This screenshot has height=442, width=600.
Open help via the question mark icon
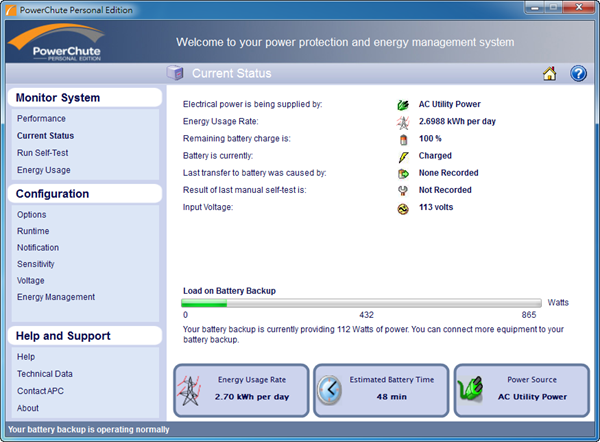pos(578,73)
